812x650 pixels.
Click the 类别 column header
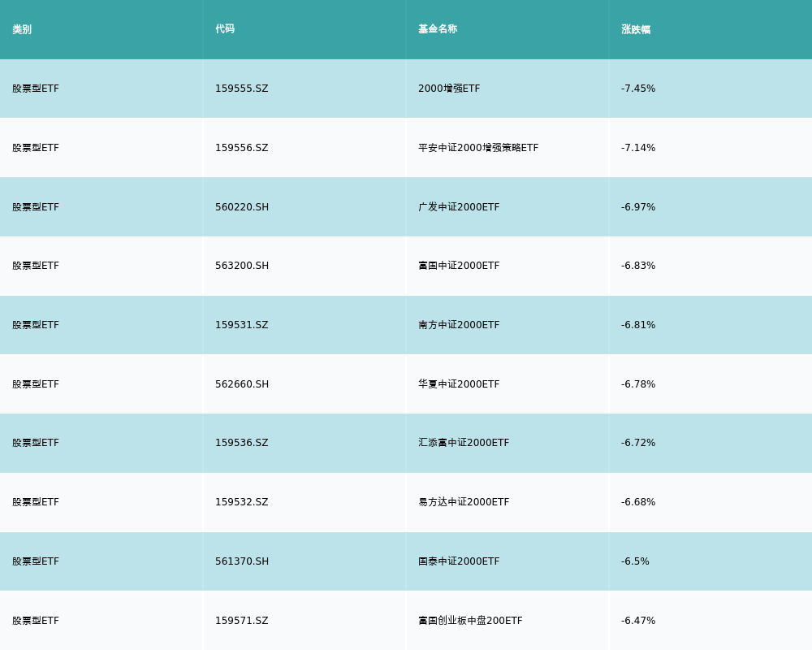[22, 29]
